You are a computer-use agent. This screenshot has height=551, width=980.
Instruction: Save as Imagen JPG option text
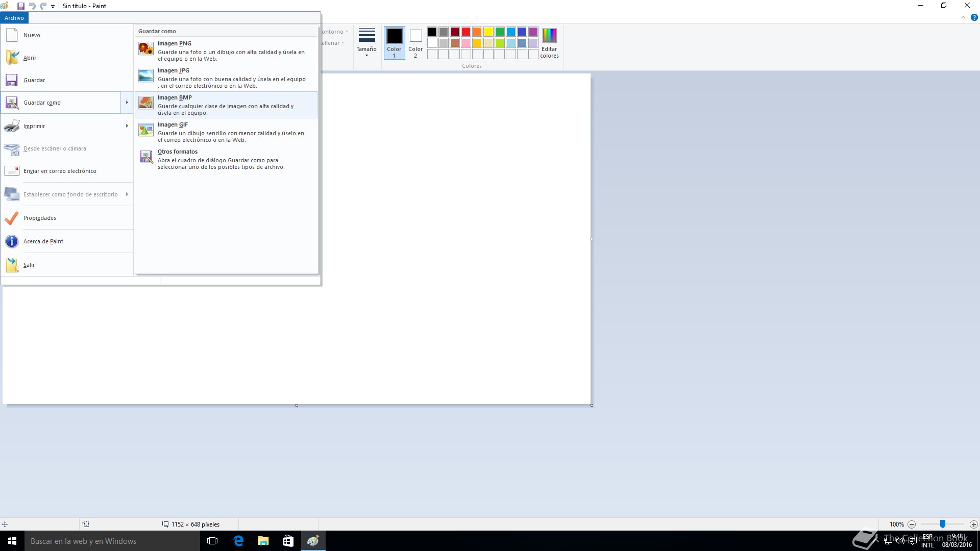[174, 70]
